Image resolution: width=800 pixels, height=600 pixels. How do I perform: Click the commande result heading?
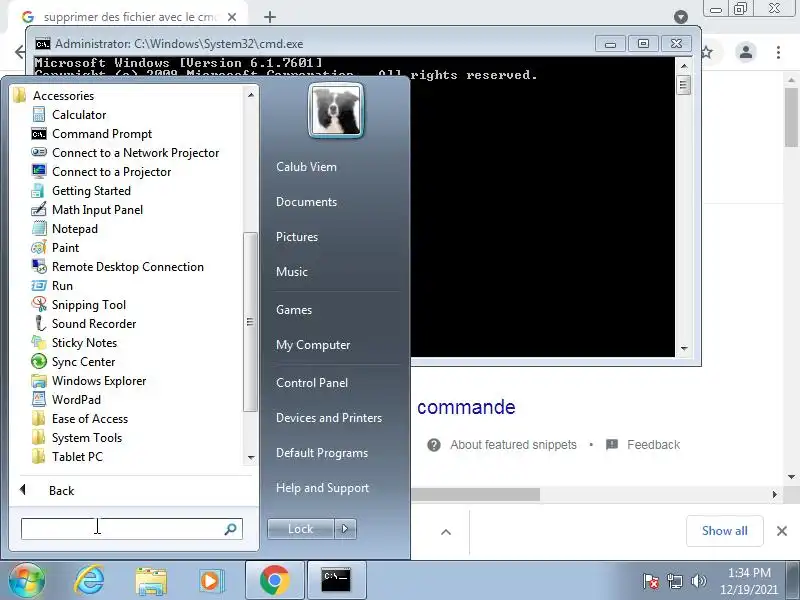click(x=466, y=407)
